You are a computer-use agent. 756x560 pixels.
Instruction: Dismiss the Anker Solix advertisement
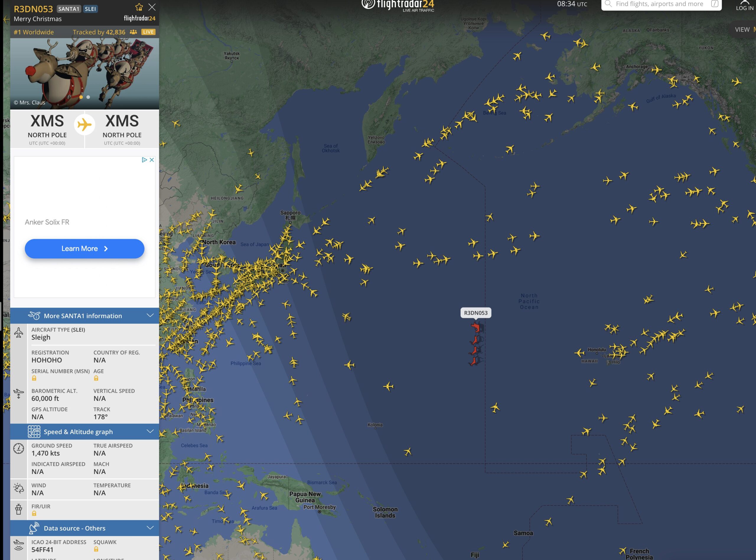pos(152,160)
